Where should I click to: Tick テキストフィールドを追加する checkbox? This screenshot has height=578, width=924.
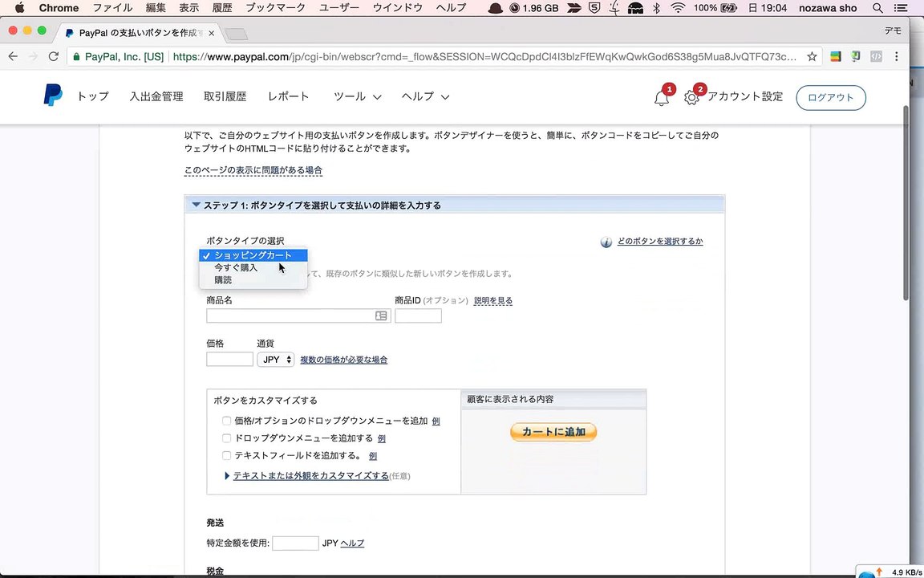pyautogui.click(x=226, y=455)
